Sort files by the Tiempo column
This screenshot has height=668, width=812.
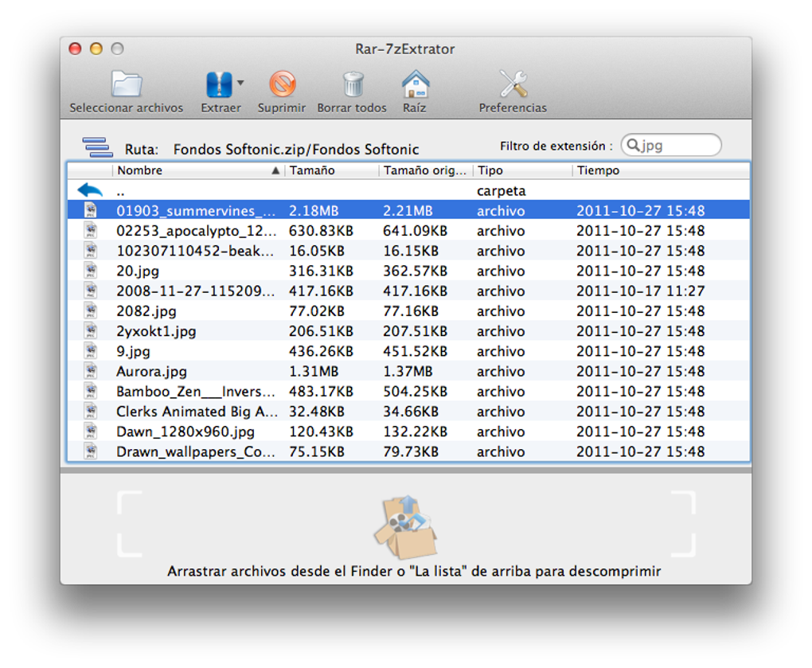click(662, 170)
